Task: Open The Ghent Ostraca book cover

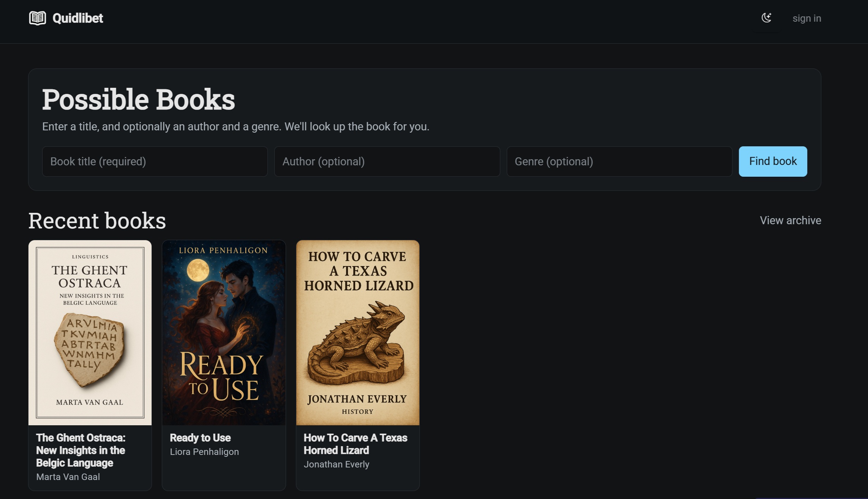Action: click(90, 333)
